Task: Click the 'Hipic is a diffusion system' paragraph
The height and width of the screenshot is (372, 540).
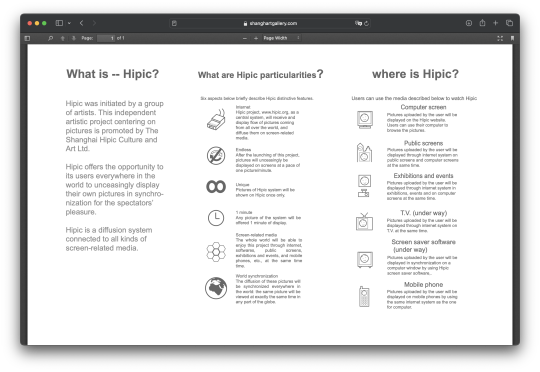Action: (x=109, y=239)
